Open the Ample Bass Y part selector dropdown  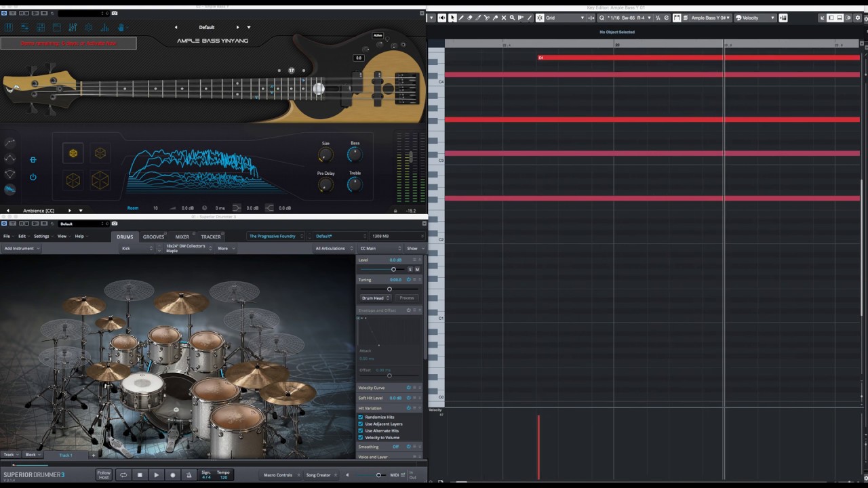pyautogui.click(x=711, y=18)
